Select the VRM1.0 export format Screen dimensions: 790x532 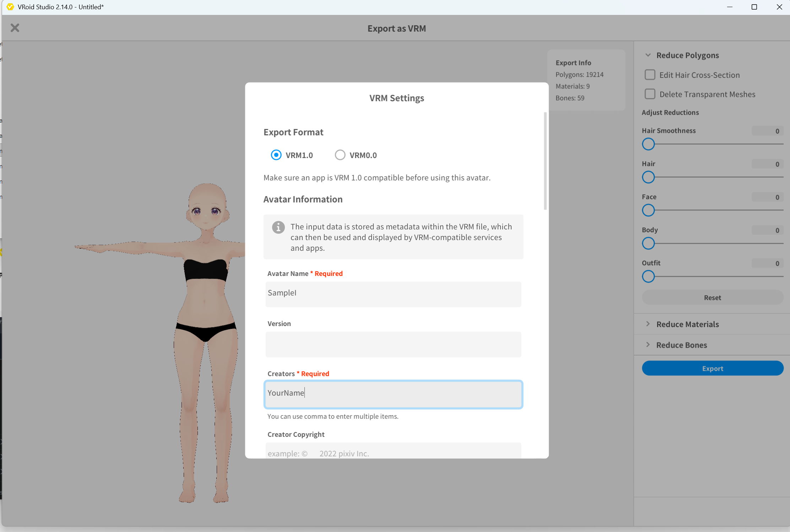point(276,155)
